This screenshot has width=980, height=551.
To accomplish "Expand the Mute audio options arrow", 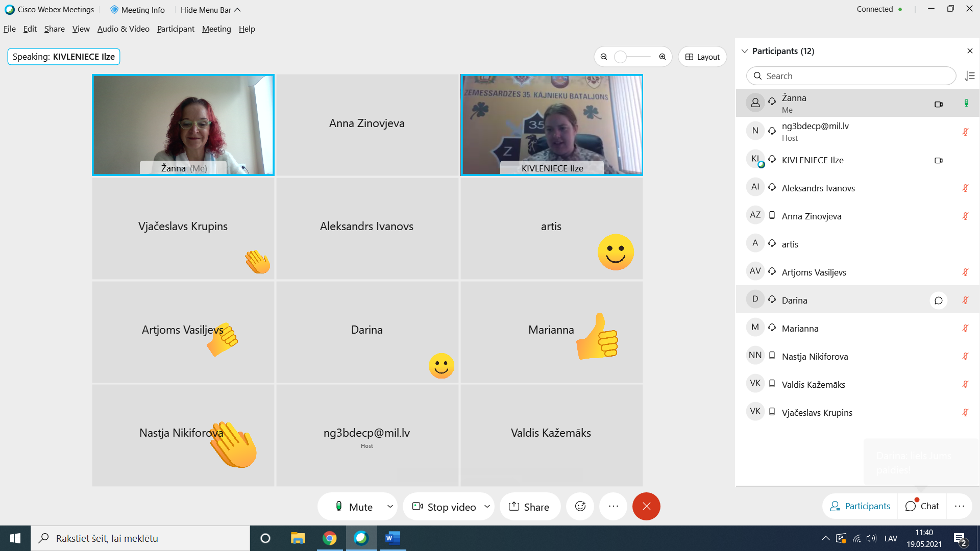I will click(x=390, y=507).
